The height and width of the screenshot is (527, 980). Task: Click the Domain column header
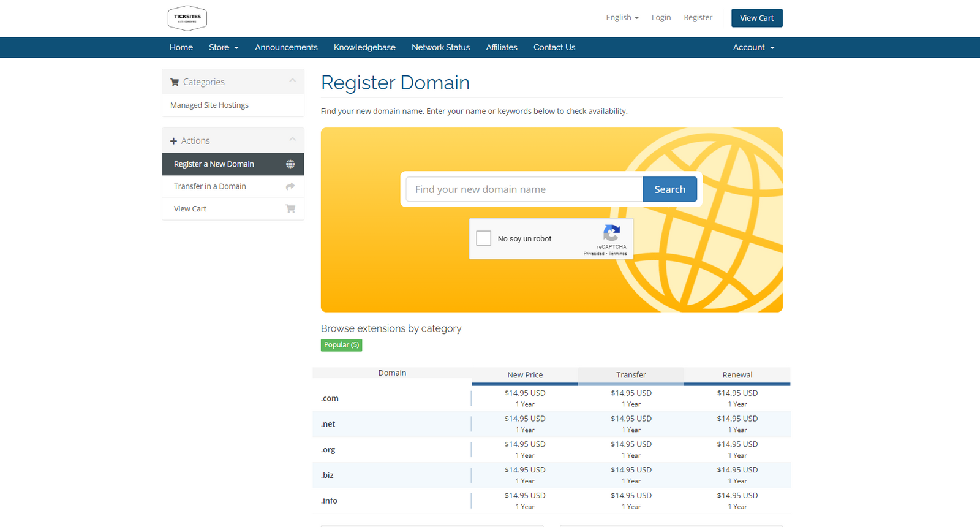392,373
